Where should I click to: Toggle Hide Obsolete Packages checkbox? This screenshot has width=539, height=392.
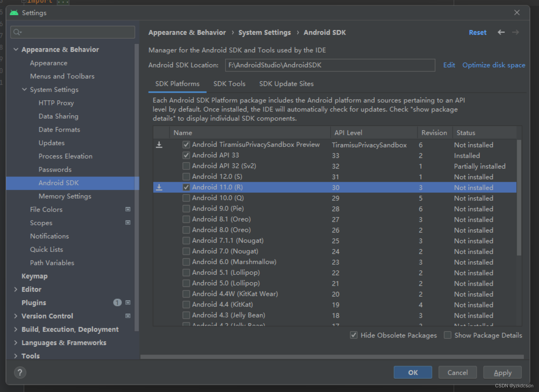(354, 335)
